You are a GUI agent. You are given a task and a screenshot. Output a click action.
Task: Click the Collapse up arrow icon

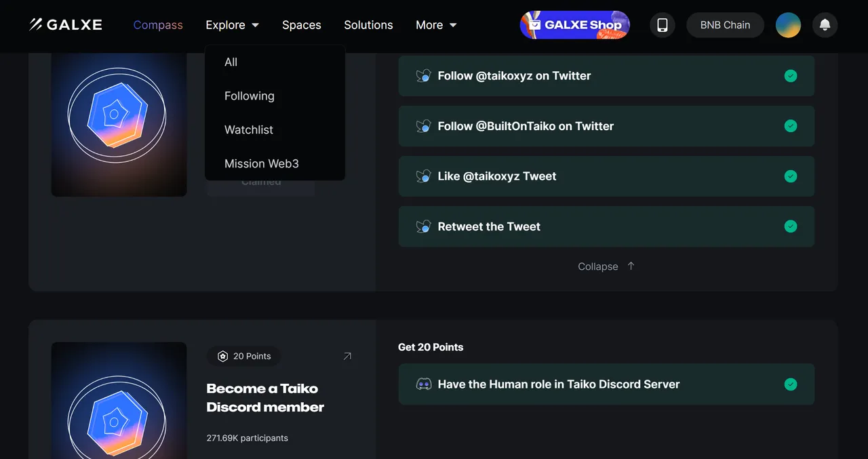(x=631, y=266)
